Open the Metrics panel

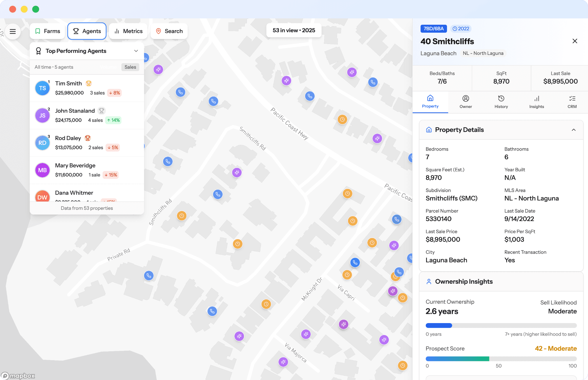[117, 31]
